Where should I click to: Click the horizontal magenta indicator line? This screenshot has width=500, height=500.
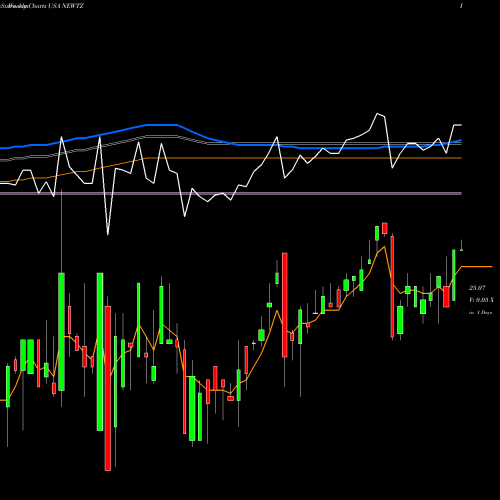click(231, 193)
